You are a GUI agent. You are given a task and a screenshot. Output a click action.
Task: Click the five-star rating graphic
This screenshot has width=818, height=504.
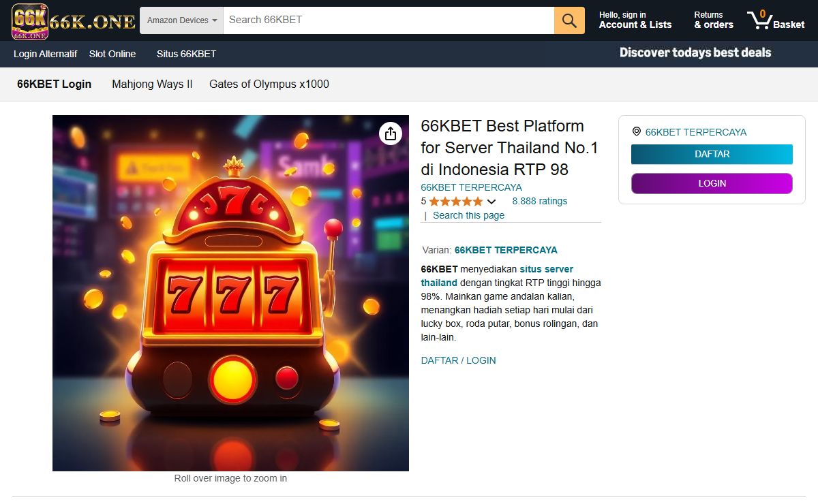tap(455, 202)
